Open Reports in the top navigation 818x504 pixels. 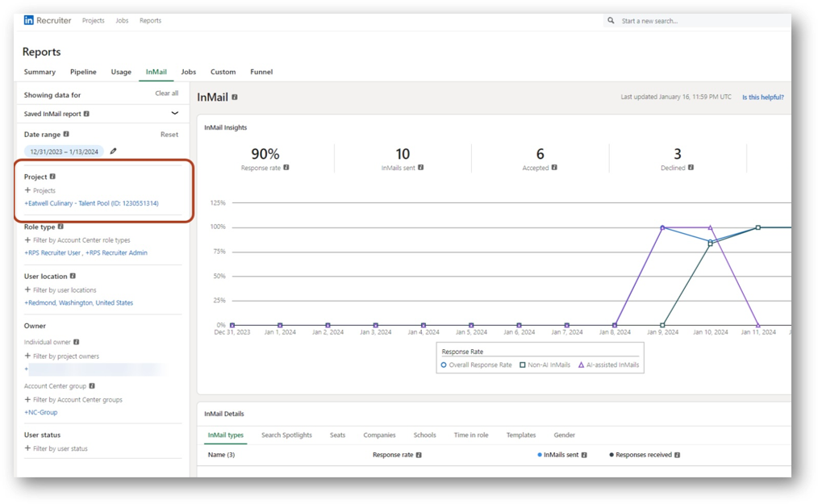(150, 20)
